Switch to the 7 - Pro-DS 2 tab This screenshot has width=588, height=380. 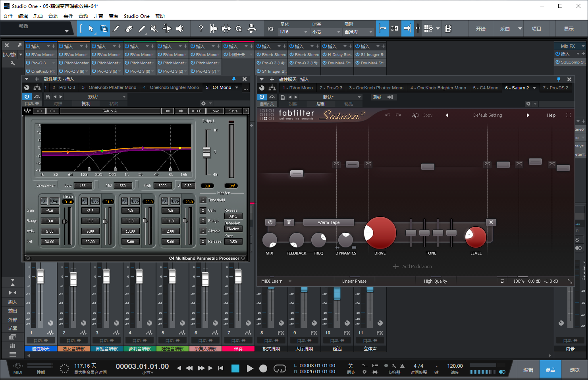coord(555,88)
